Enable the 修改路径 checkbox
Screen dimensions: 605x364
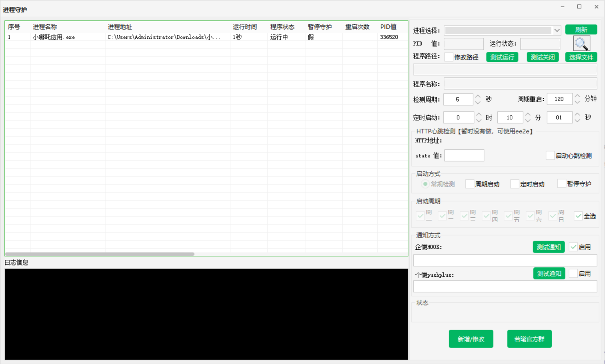(x=449, y=57)
